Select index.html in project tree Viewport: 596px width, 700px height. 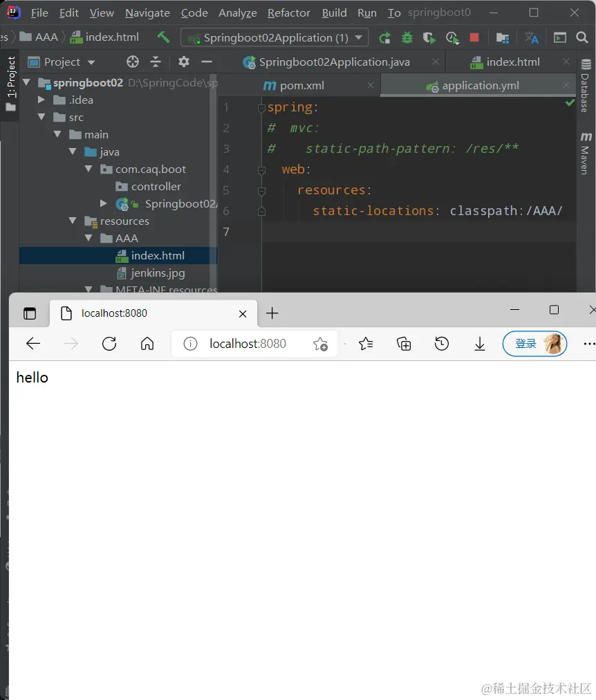pos(158,255)
